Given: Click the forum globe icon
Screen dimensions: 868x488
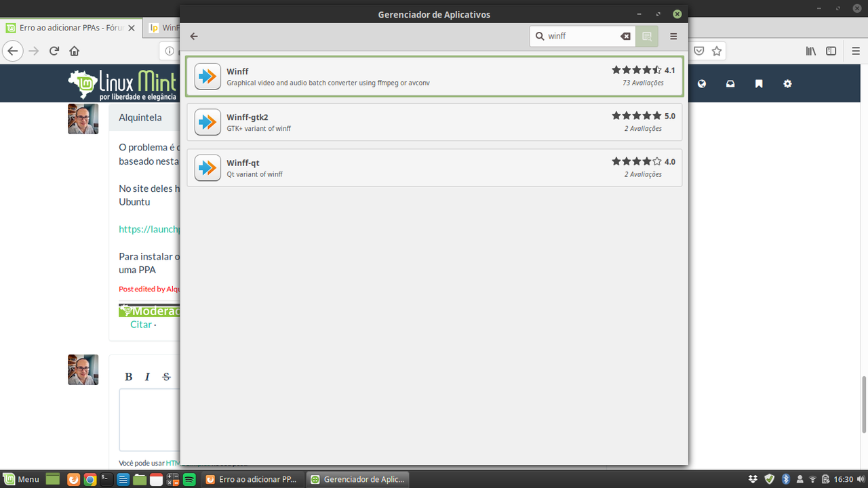Looking at the screenshot, I should (702, 84).
